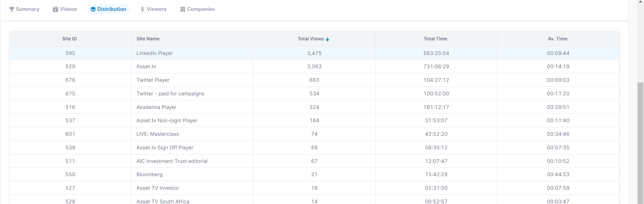Select Twitter - paid for campaigns
The height and width of the screenshot is (204, 644).
[170, 94]
